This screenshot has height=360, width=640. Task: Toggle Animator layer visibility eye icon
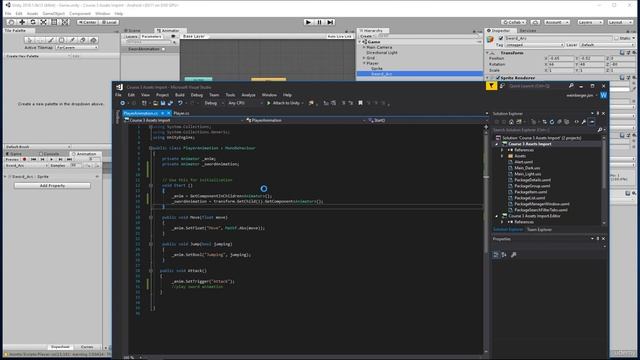pos(173,36)
